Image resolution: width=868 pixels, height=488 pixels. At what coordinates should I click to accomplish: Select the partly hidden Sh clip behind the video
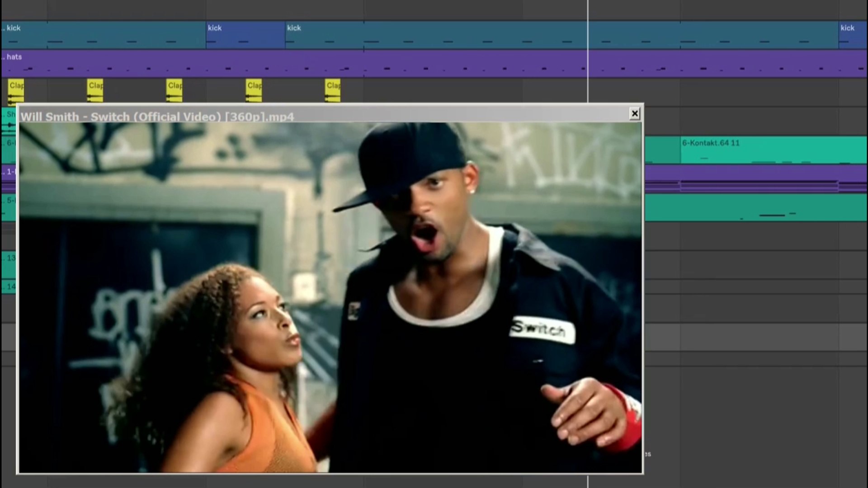click(x=9, y=121)
